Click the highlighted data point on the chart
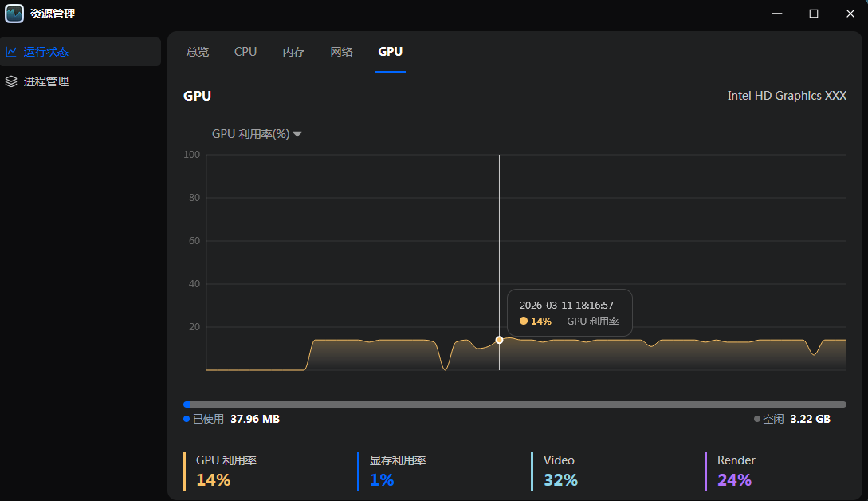Screen dimensions: 868x501 tap(499, 340)
